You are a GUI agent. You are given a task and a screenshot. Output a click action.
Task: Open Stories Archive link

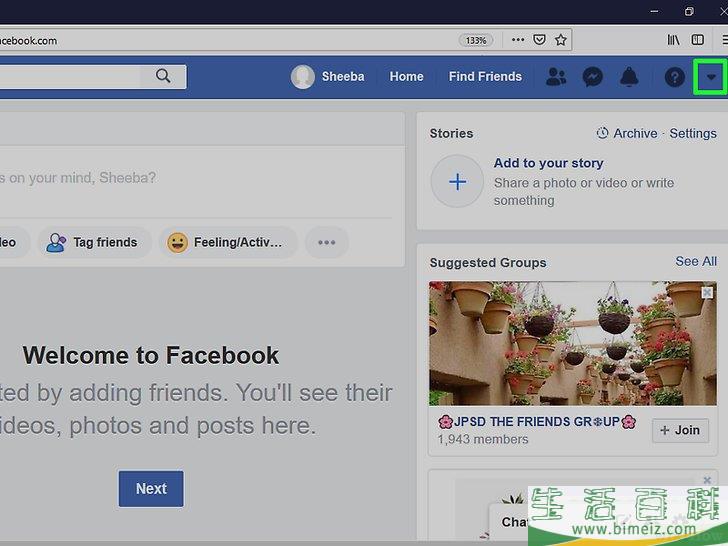point(635,133)
